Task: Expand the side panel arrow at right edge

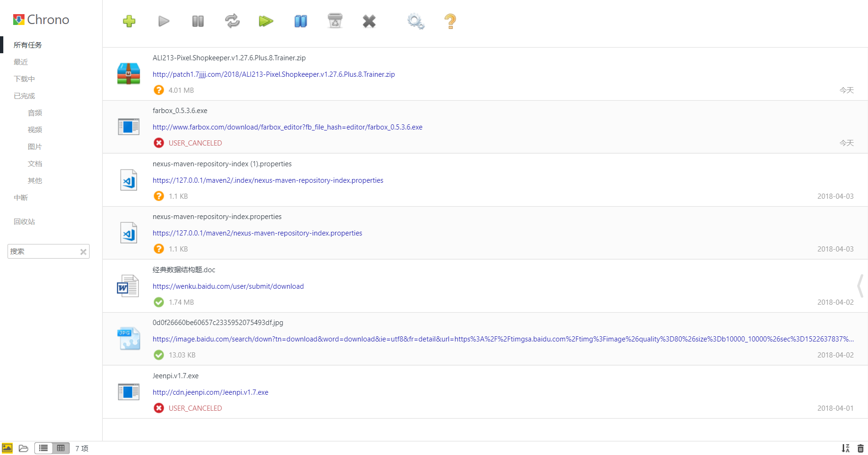Action: (860, 286)
